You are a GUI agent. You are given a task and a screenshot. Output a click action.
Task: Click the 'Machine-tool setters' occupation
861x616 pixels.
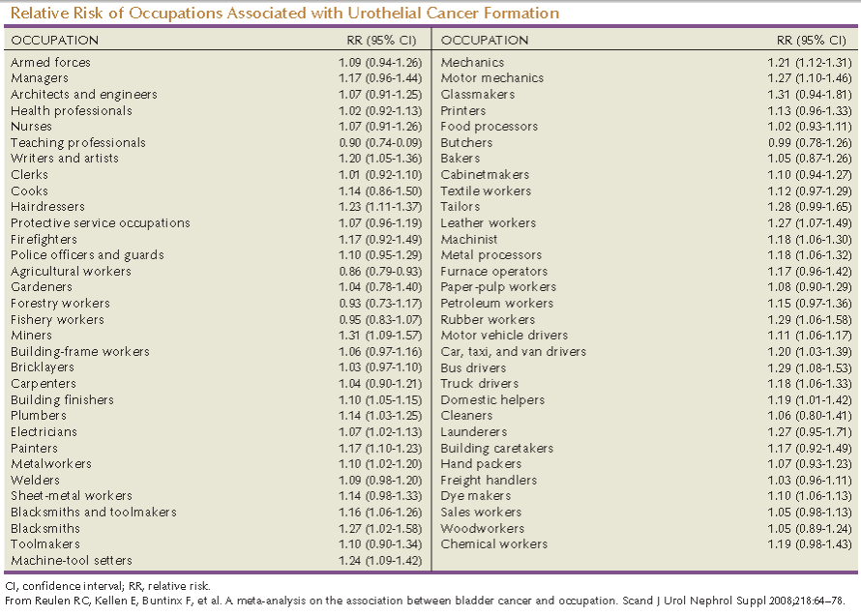(x=72, y=561)
